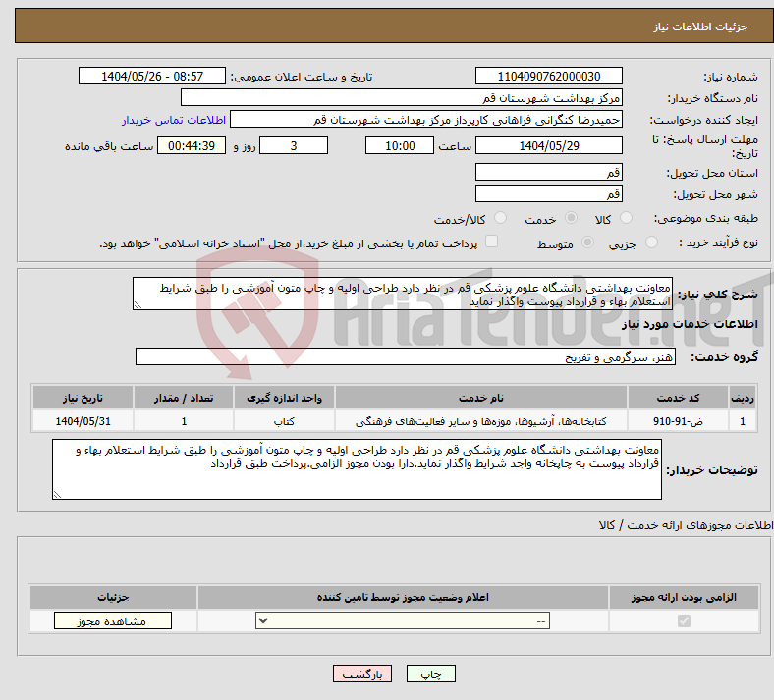Viewport: 774px width, 700px height.
Task: Click the remaining days field showing 3
Action: click(294, 145)
